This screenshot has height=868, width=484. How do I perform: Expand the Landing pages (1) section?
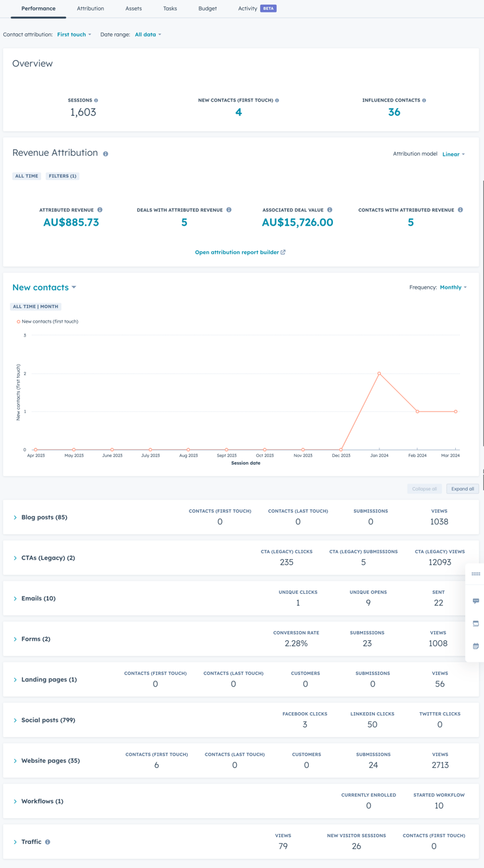tap(15, 680)
